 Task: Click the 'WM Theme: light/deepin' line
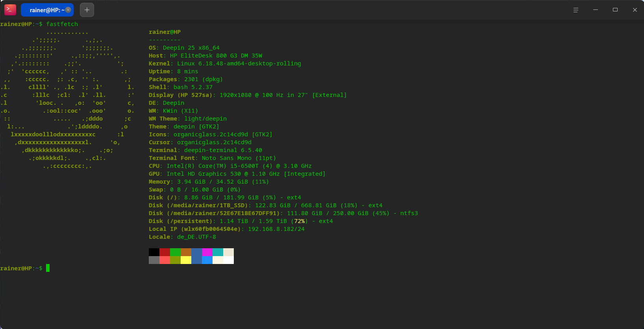pos(188,119)
